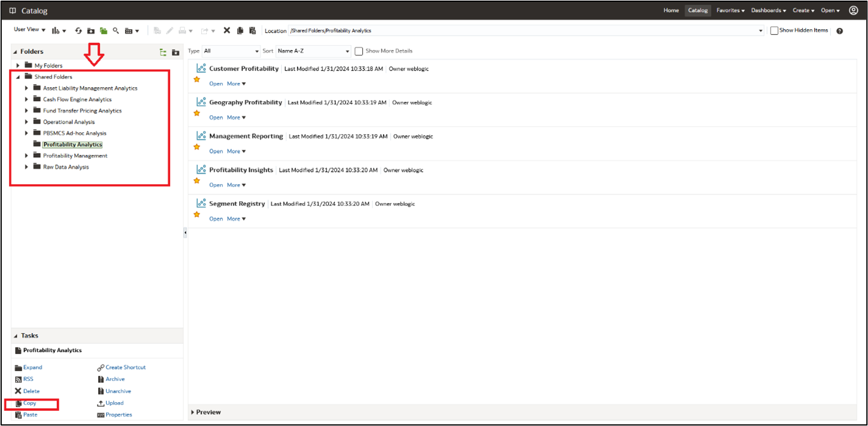Collapse the Shared Folders tree node

tap(18, 77)
